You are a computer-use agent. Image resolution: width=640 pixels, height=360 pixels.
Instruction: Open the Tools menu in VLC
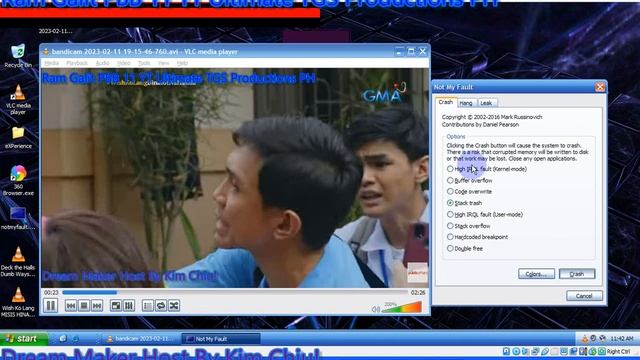(144, 63)
